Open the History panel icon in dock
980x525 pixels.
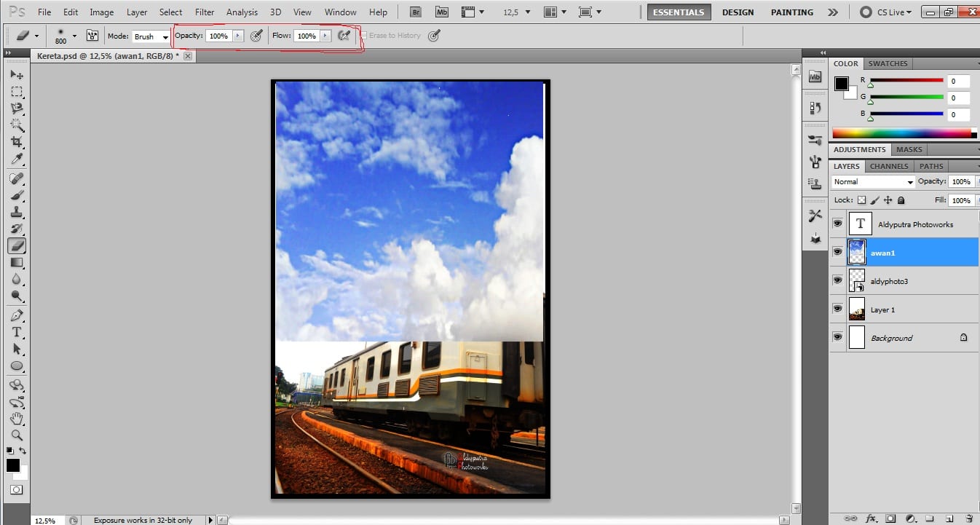pos(815,108)
